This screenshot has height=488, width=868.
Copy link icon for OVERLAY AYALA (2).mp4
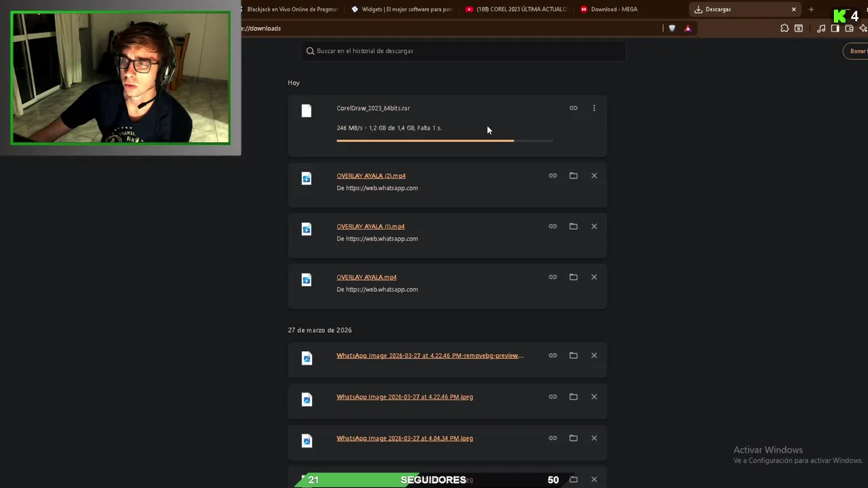(553, 176)
